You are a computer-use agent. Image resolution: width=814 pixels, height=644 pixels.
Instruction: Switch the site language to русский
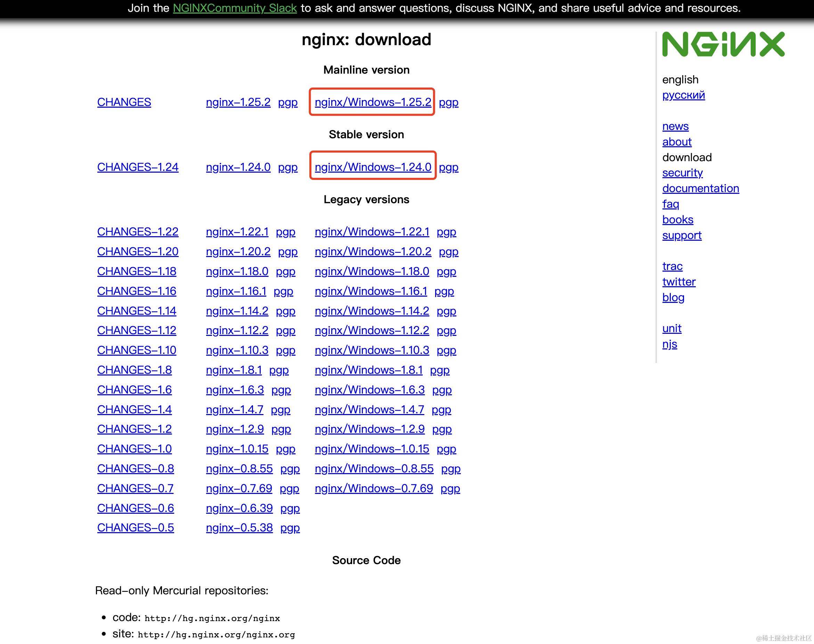pyautogui.click(x=683, y=95)
